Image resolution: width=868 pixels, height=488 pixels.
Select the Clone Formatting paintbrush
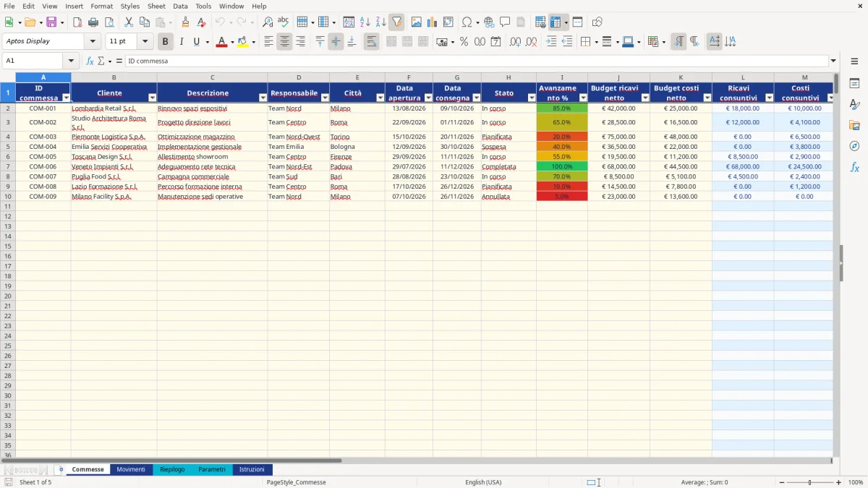click(x=185, y=22)
